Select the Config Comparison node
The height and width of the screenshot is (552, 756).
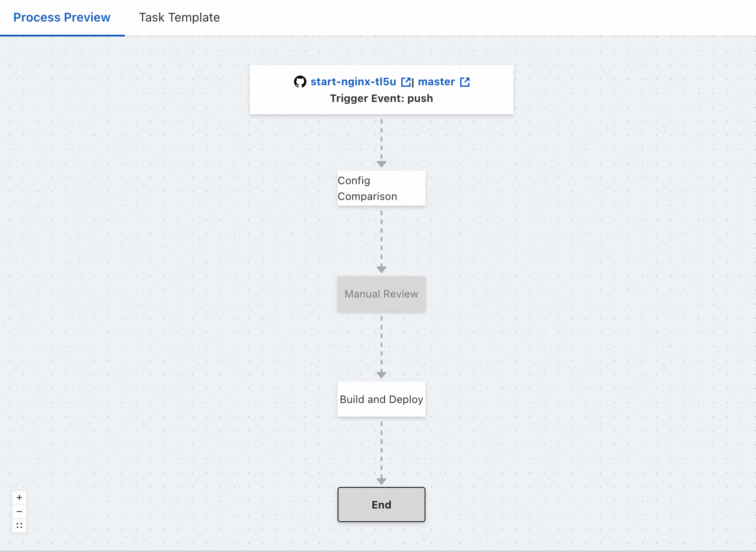point(381,188)
